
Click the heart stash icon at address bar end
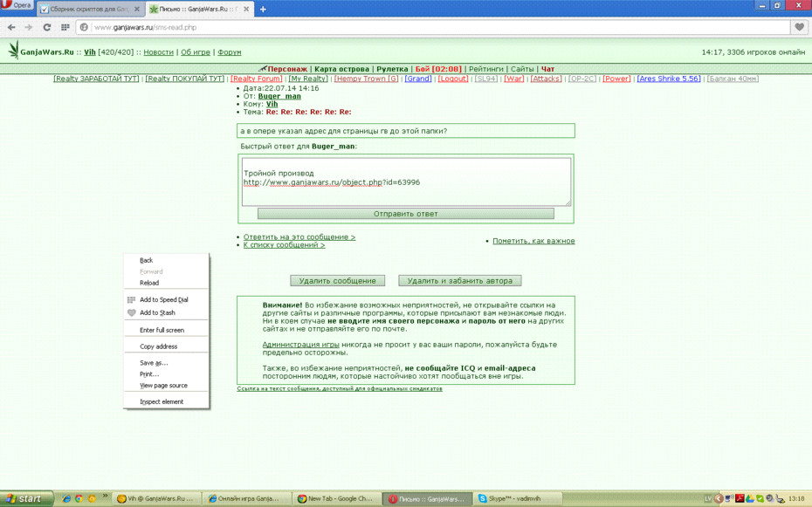pyautogui.click(x=800, y=27)
